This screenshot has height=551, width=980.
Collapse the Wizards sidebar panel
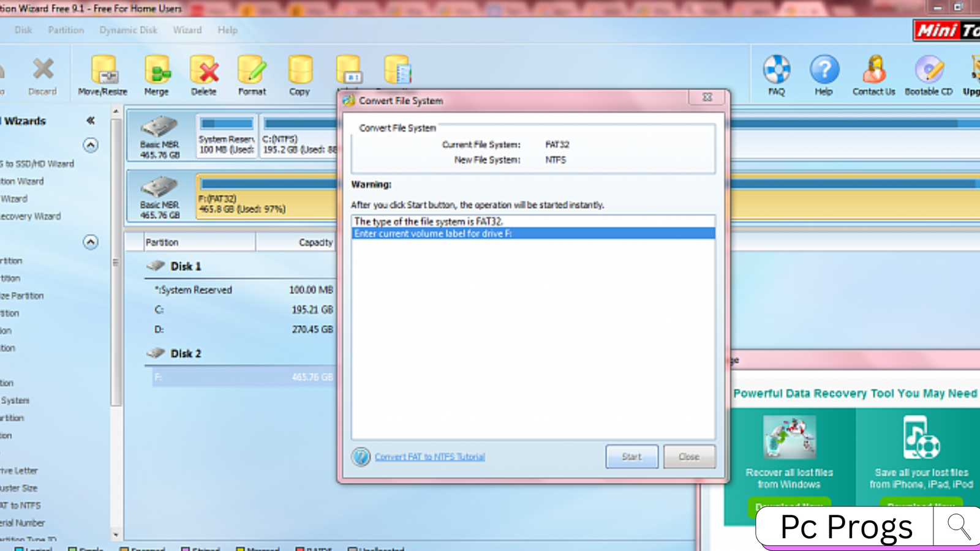pyautogui.click(x=91, y=121)
